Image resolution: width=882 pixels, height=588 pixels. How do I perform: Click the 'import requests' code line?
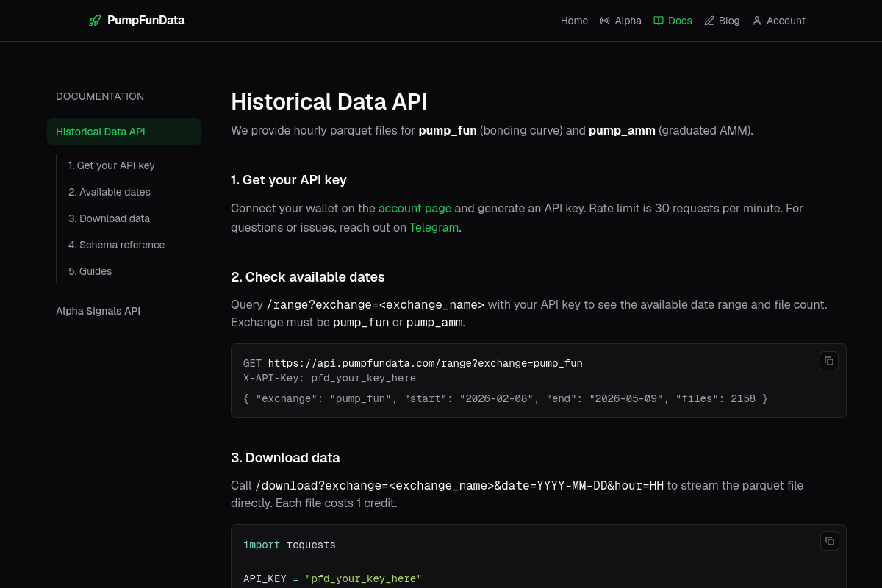point(290,545)
